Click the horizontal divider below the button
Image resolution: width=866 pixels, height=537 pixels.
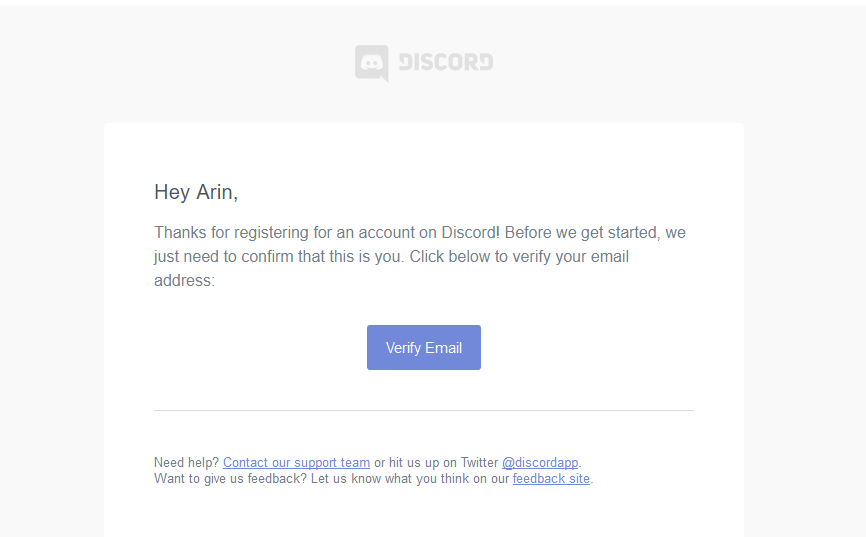tap(424, 410)
